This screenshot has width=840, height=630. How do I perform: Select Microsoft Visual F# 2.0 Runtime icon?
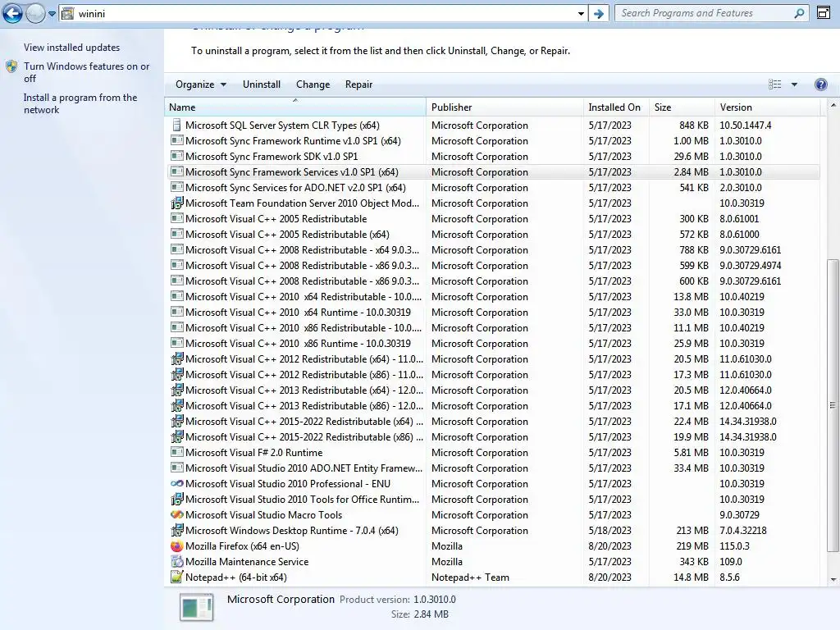tap(177, 453)
